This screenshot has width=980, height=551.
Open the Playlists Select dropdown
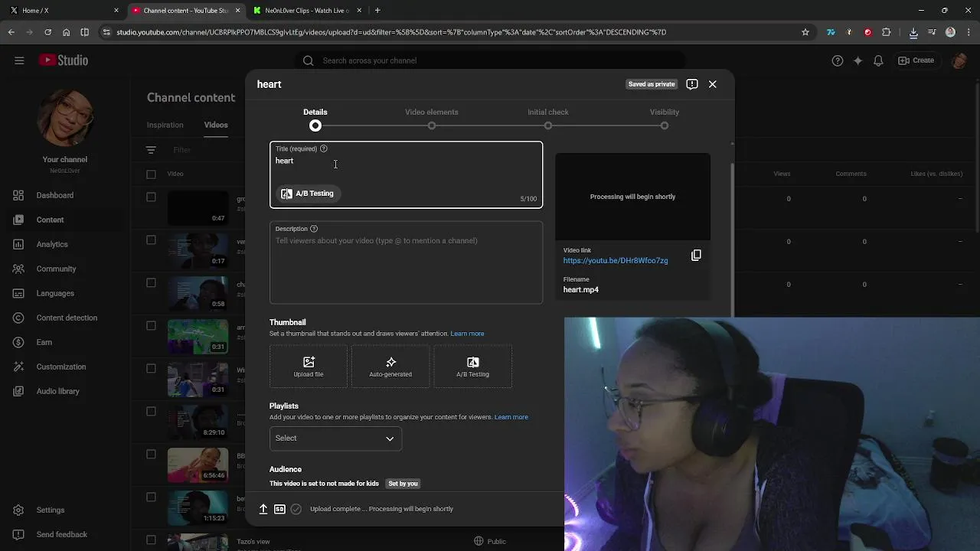pyautogui.click(x=335, y=439)
